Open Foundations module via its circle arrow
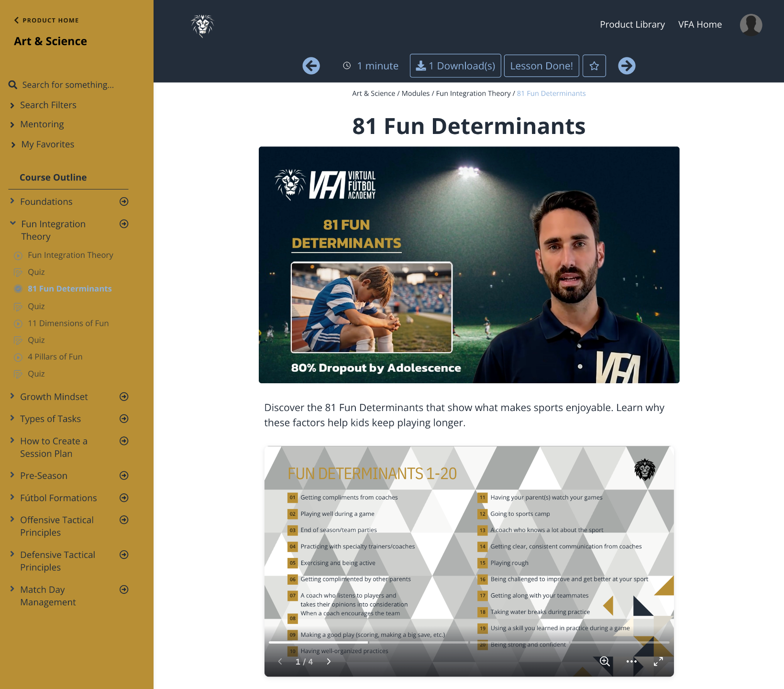 (x=124, y=201)
